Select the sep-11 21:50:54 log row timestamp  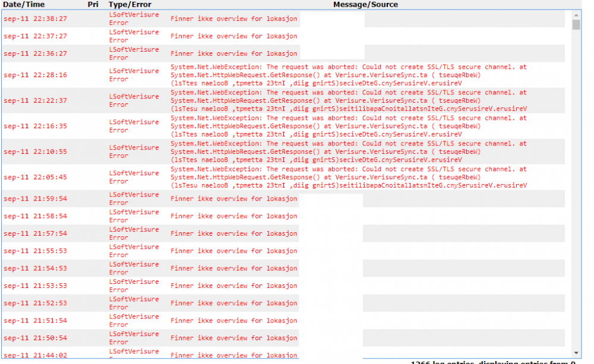click(x=35, y=338)
